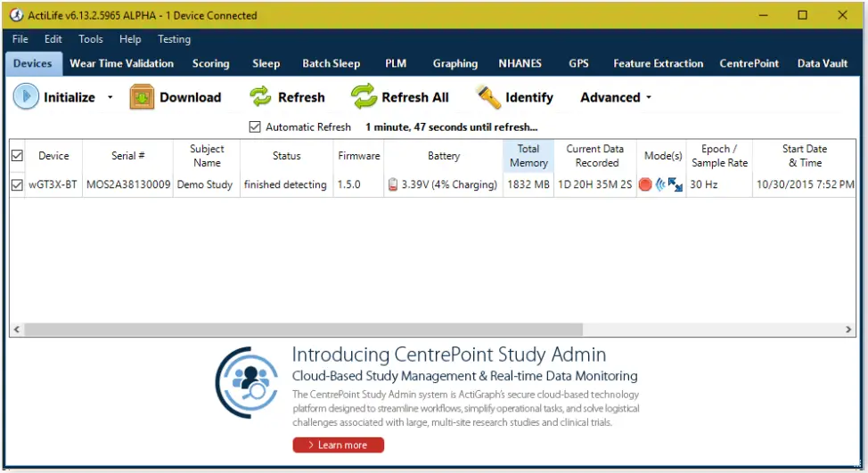Click the Identify button label
The image size is (868, 473).
[529, 97]
